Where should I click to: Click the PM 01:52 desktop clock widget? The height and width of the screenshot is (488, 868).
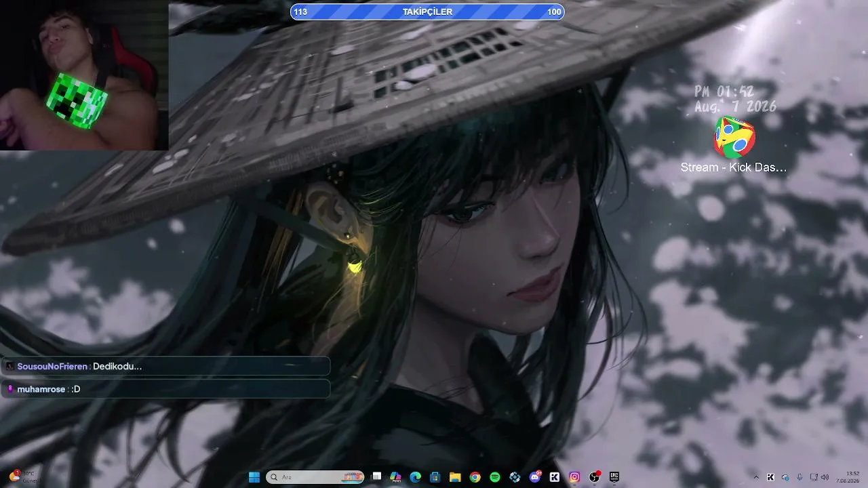click(735, 99)
